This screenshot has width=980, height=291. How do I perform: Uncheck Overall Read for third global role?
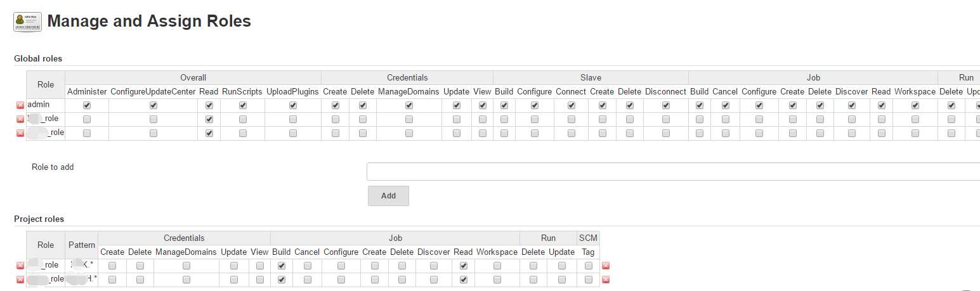coord(209,133)
